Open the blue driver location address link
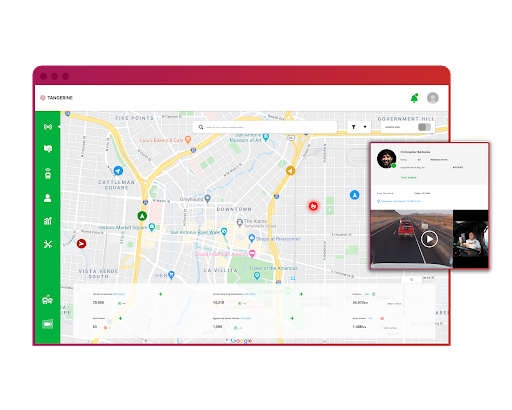The image size is (512, 410). click(399, 201)
